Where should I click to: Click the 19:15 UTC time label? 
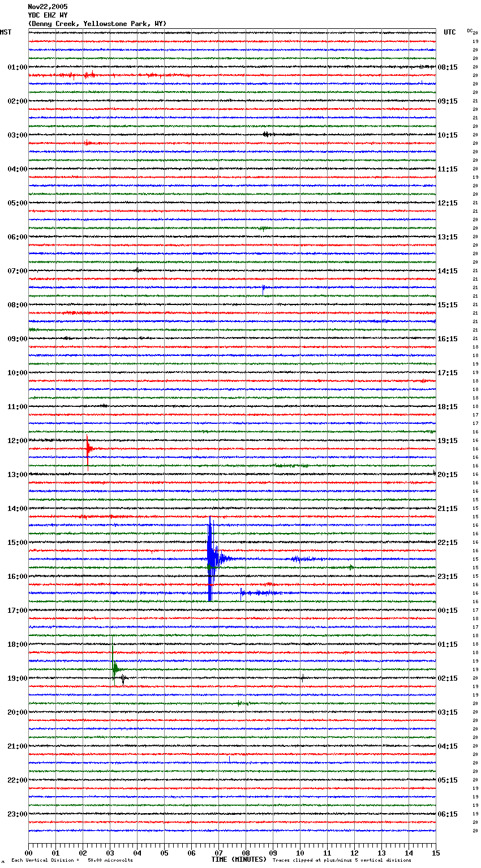(448, 441)
